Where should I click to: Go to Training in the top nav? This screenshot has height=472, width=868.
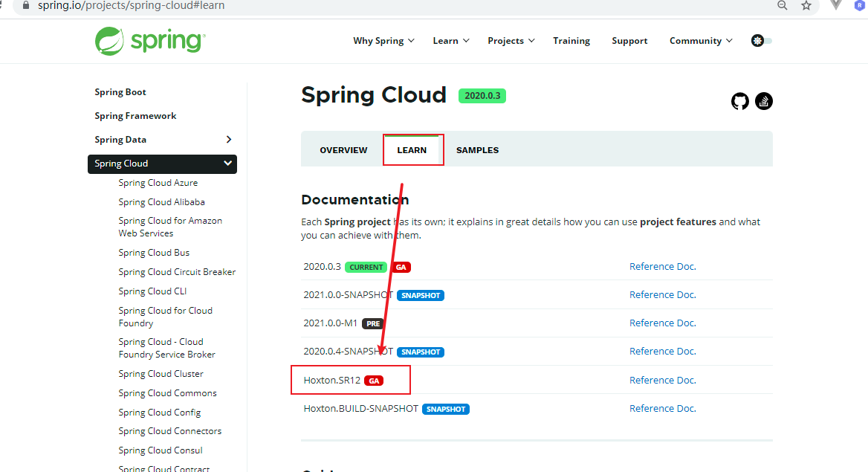(x=571, y=41)
